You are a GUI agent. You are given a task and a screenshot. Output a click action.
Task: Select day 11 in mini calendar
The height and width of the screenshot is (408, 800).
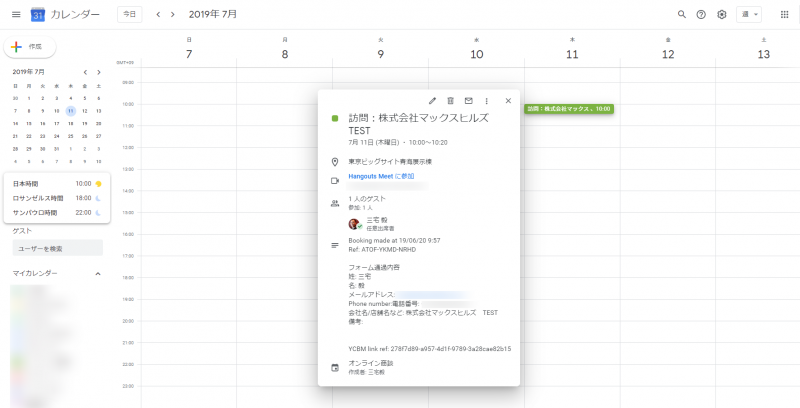[x=70, y=110]
